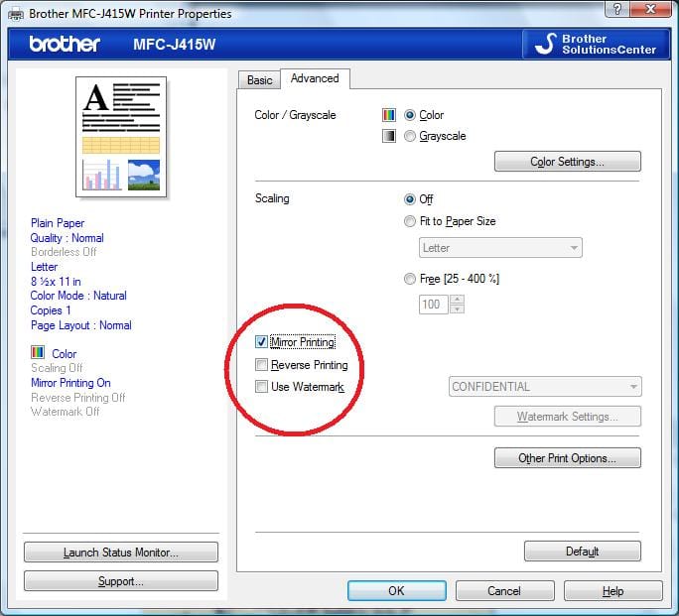Viewport: 679px width, 616px height.
Task: Click the MFC-J415W model name in header
Action: click(174, 44)
